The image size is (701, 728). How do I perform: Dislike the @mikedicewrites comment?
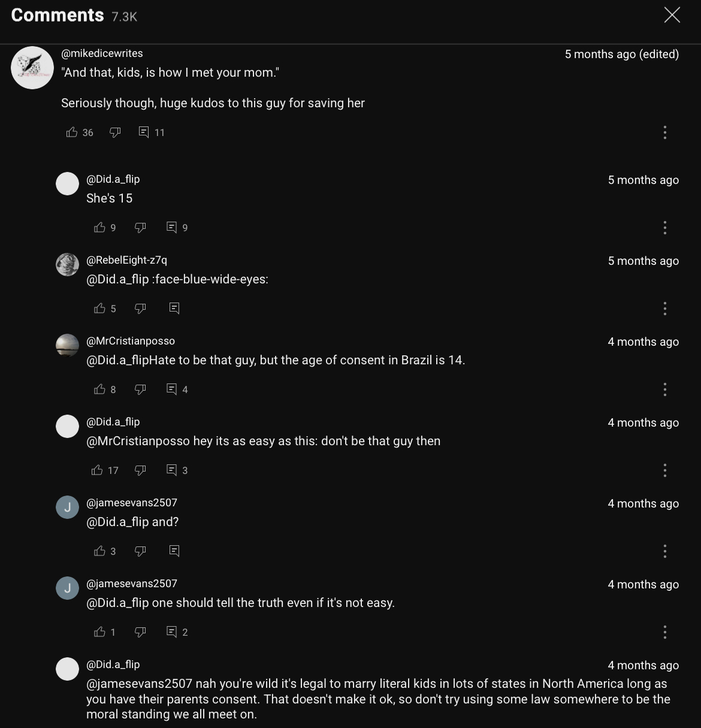[x=115, y=132]
